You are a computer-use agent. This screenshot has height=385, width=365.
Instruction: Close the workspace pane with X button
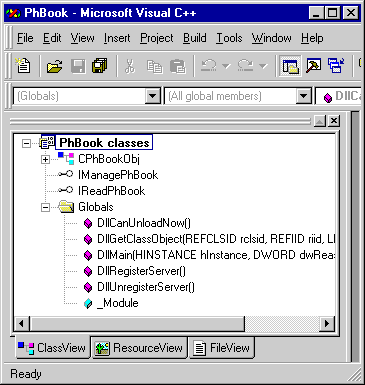coord(334,121)
